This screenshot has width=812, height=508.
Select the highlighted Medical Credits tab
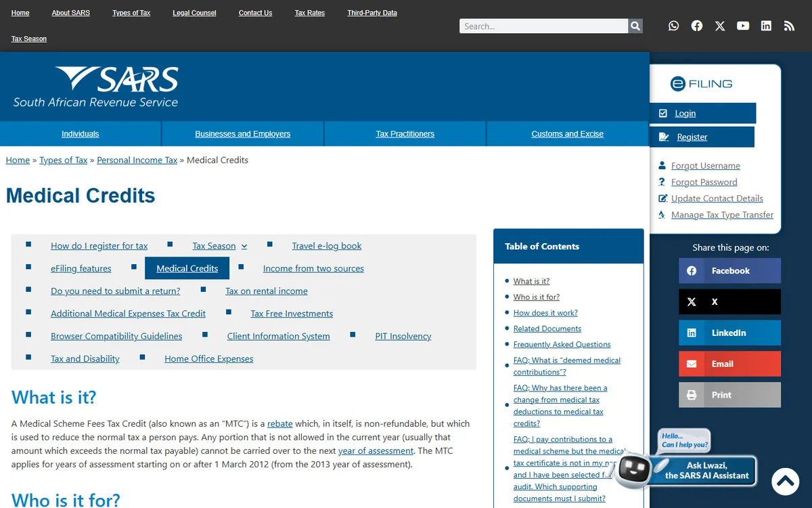187,268
